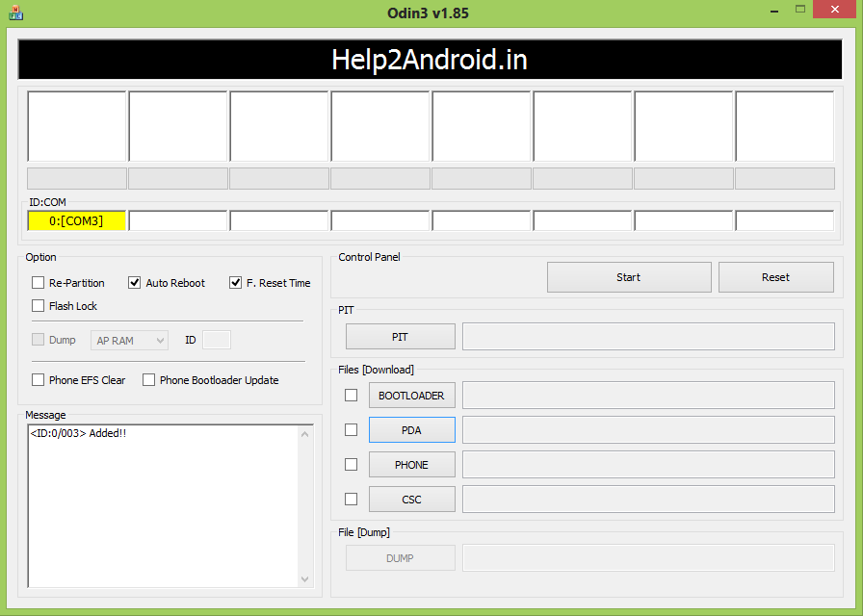The image size is (863, 616).
Task: Choose a file with BOOTLOADER button
Action: tap(411, 396)
